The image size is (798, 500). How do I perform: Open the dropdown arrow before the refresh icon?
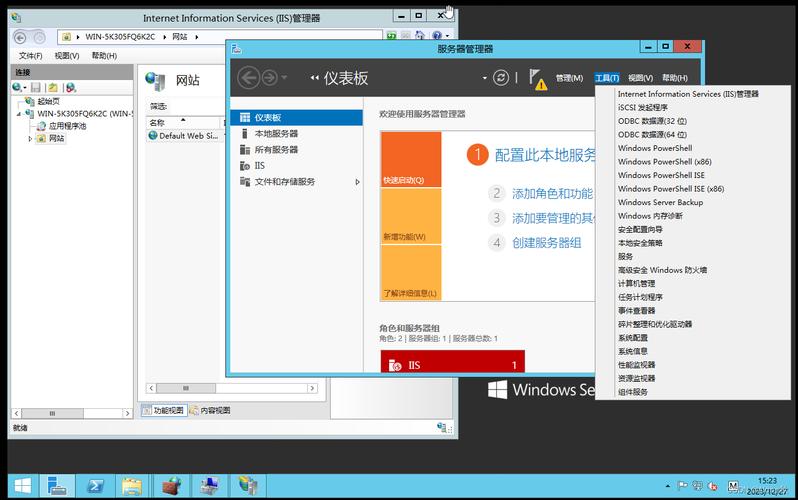(484, 78)
